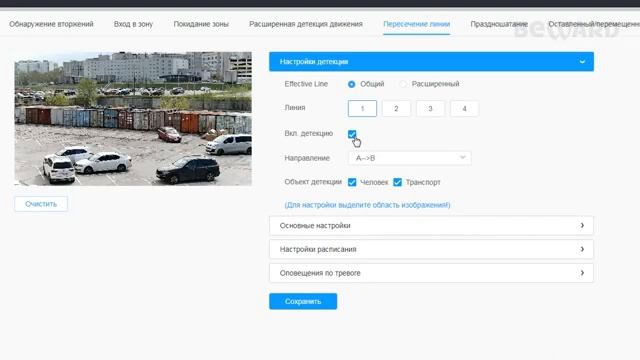Select the Пересечение линии tab

pos(416,24)
